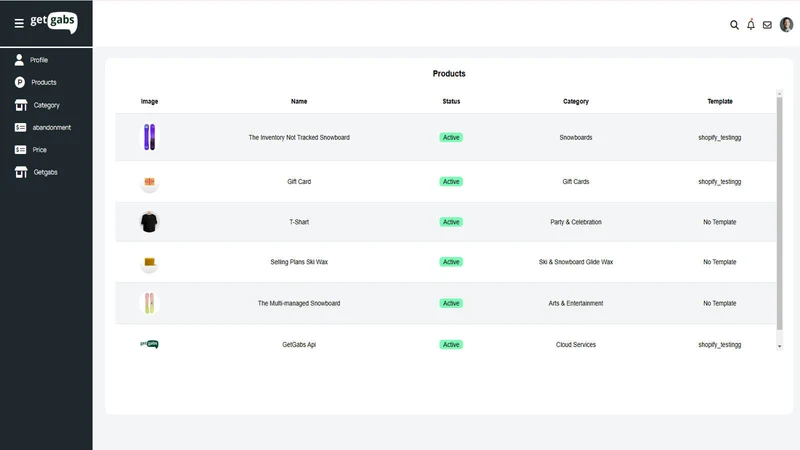800x450 pixels.
Task: Click the Products 'P' circle icon
Action: click(x=20, y=82)
